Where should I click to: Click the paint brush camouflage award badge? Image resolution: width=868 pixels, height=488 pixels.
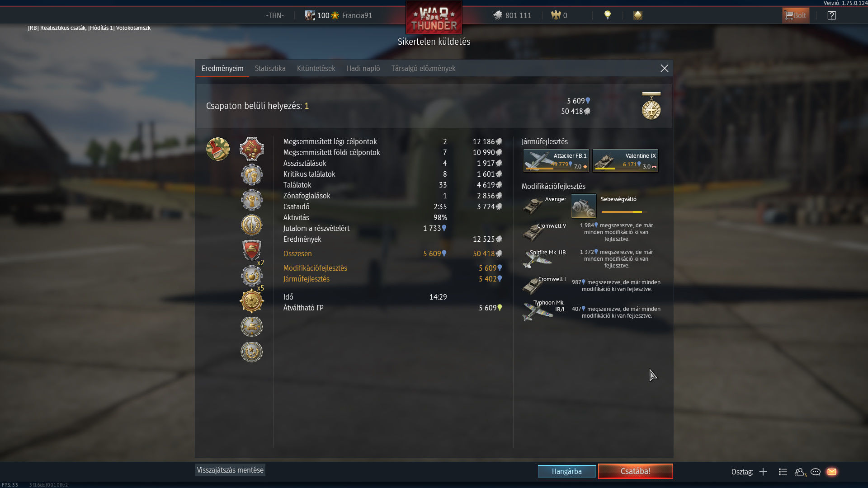218,149
